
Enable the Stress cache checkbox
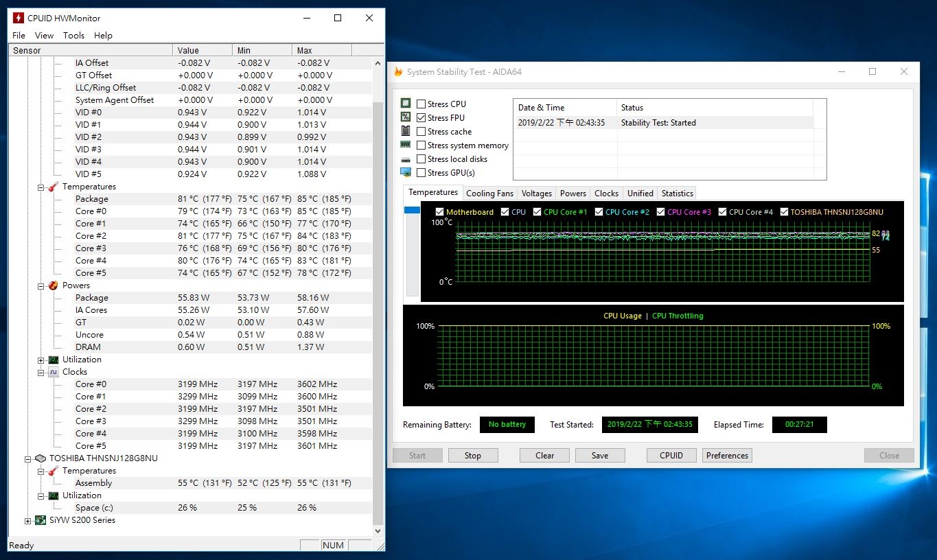[x=421, y=132]
